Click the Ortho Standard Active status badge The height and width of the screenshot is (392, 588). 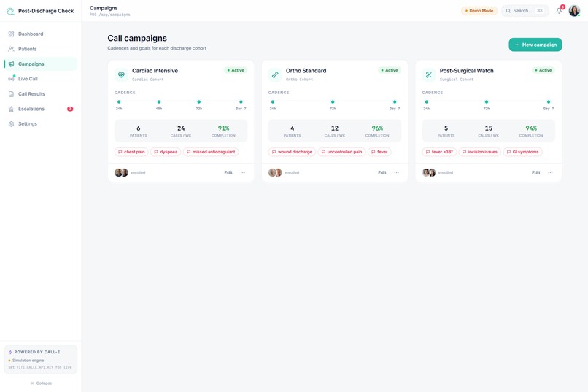coord(390,70)
